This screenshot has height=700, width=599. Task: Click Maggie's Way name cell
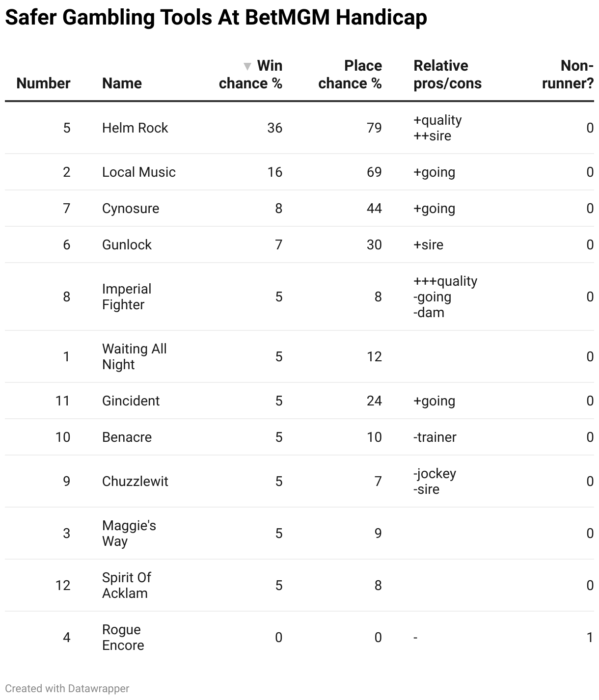tap(129, 534)
